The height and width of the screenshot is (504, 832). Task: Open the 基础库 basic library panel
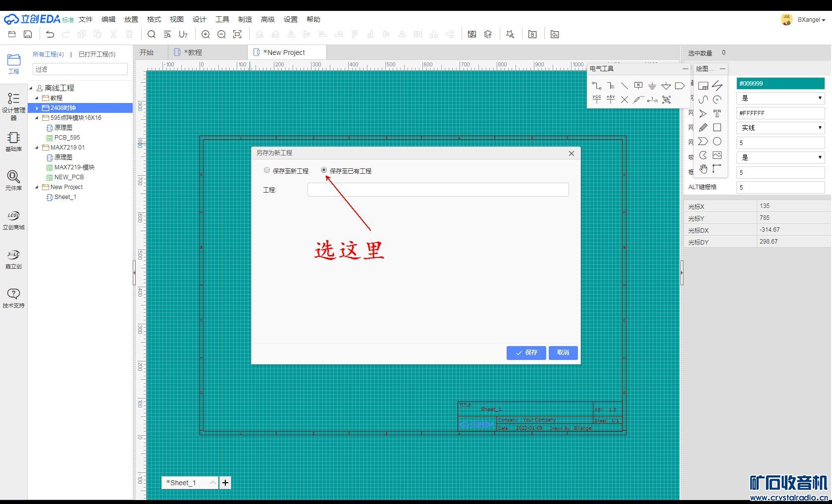[x=13, y=141]
